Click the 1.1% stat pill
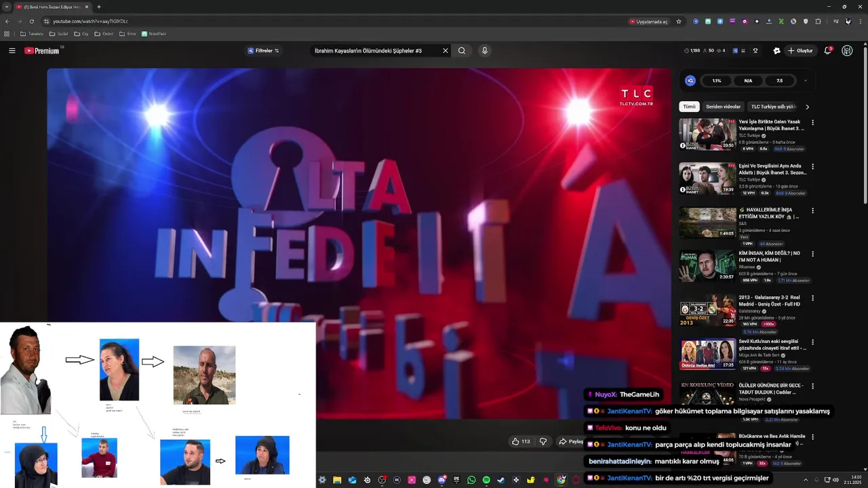The height and width of the screenshot is (488, 868). pyautogui.click(x=717, y=81)
